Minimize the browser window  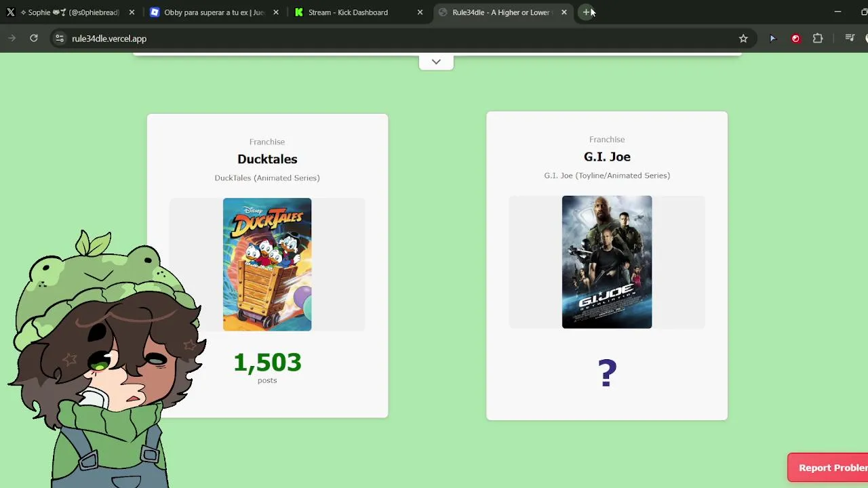pos(837,12)
